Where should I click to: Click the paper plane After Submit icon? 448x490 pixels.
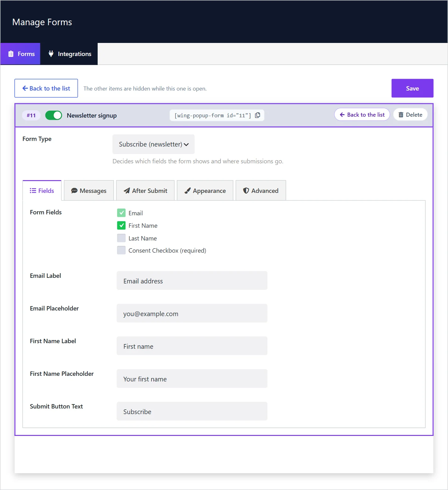127,191
